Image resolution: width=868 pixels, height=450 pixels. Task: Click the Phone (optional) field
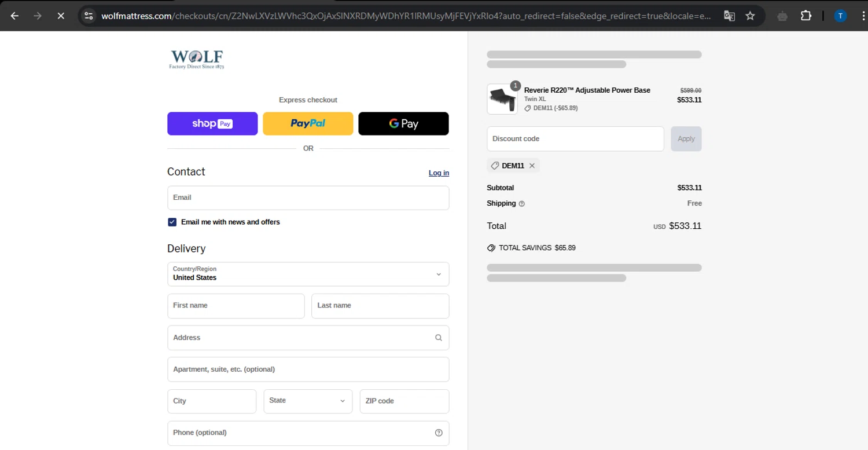coord(308,433)
